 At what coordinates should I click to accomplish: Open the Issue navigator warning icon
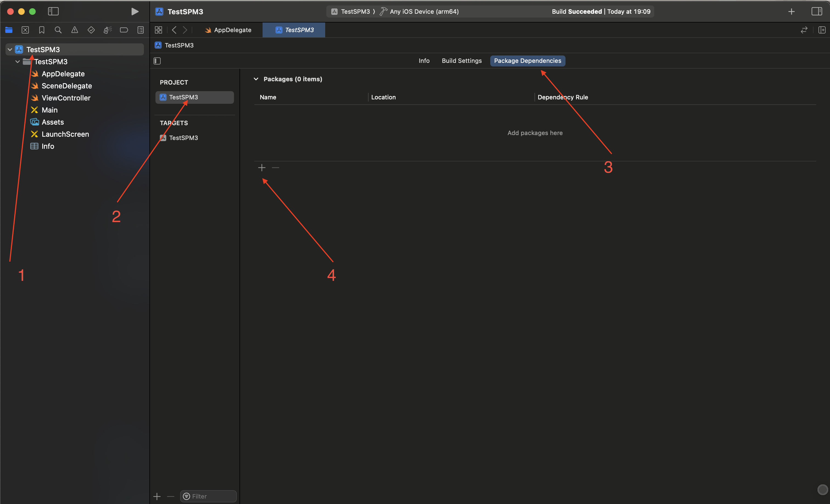pyautogui.click(x=74, y=30)
